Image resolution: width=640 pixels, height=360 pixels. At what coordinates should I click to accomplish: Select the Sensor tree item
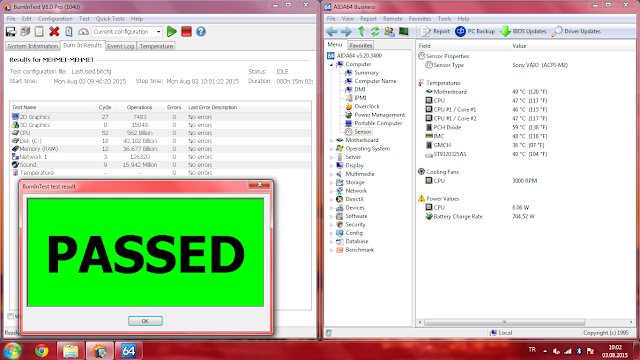tap(363, 132)
